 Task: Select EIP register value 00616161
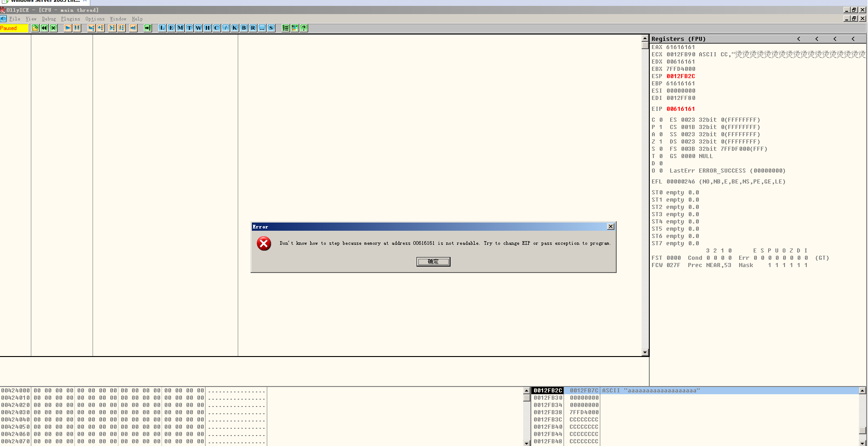(x=681, y=109)
